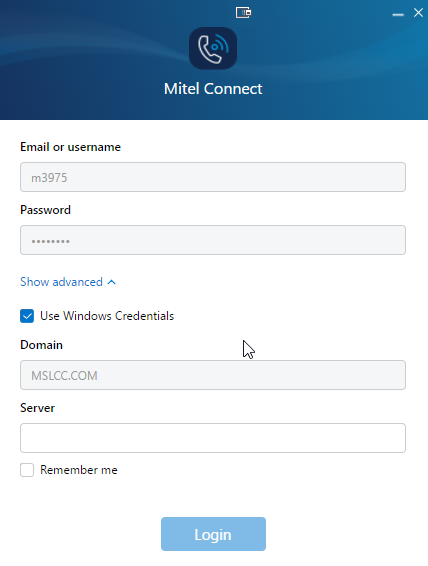The height and width of the screenshot is (566, 428).
Task: Click the Password label
Action: pyautogui.click(x=45, y=210)
